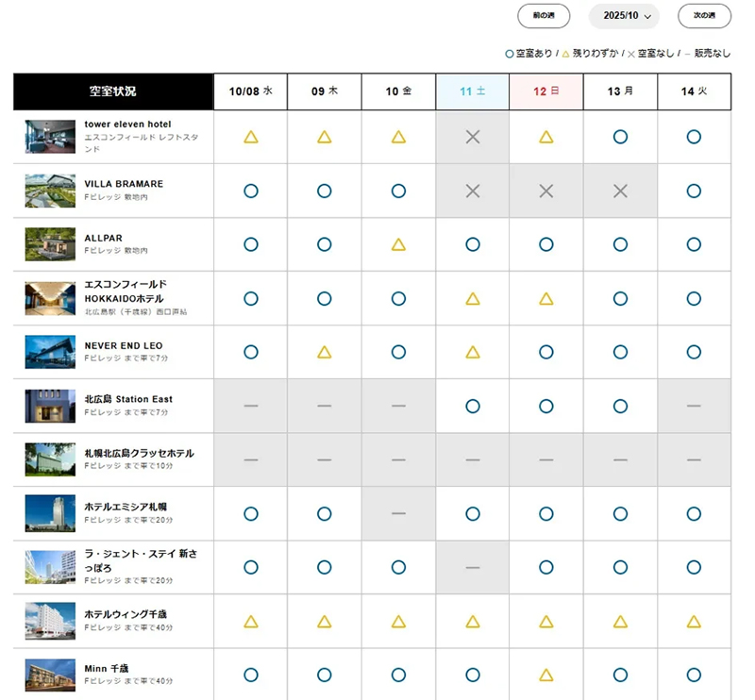Viewport: 755px width, 700px height.
Task: Open the tower eleven hotel thumbnail
Action: click(x=50, y=137)
